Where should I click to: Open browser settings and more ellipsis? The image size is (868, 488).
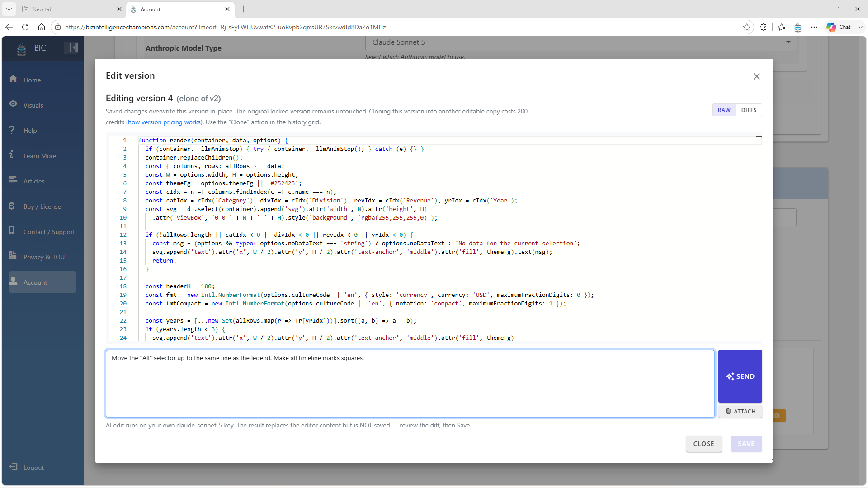coord(814,27)
